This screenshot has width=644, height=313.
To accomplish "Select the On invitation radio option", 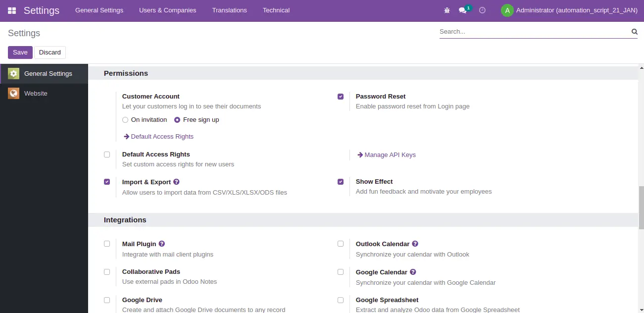I will (x=125, y=120).
